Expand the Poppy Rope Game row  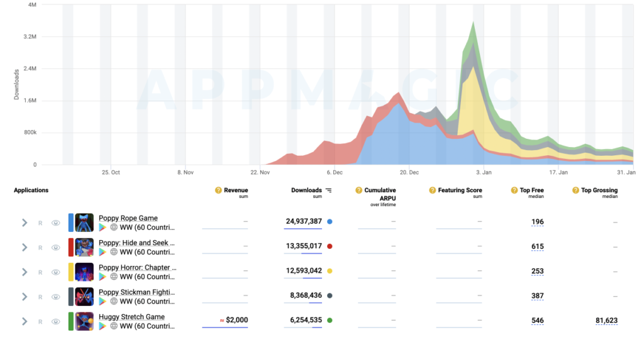(25, 222)
